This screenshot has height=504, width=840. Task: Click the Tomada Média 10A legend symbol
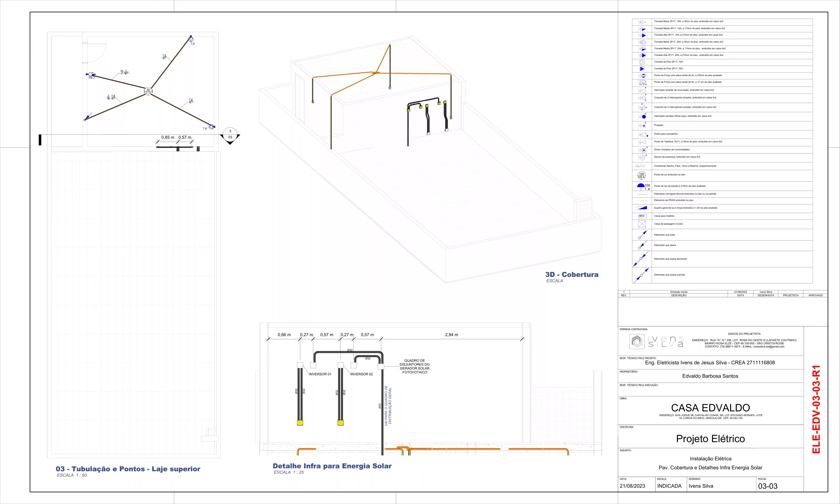point(642,29)
